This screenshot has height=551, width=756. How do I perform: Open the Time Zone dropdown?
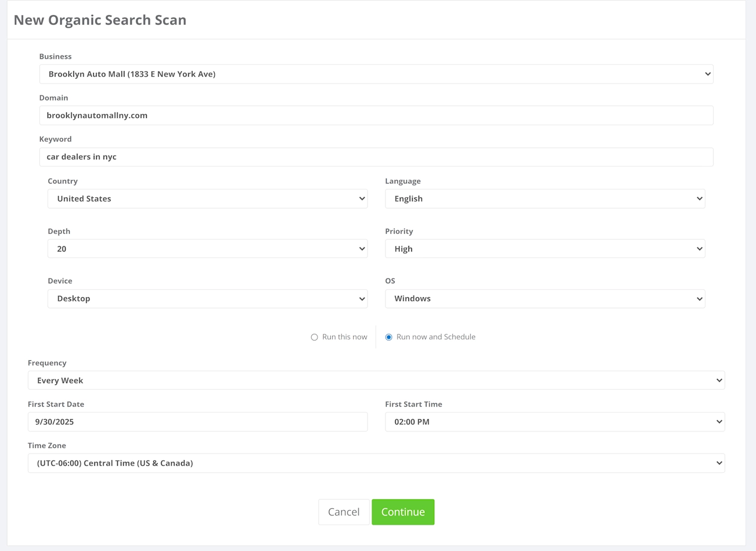(376, 463)
